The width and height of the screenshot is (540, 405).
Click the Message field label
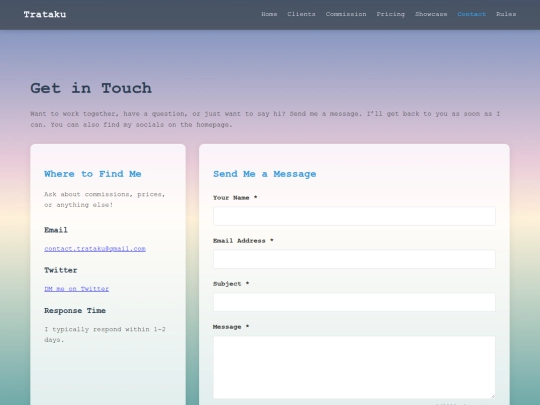231,327
